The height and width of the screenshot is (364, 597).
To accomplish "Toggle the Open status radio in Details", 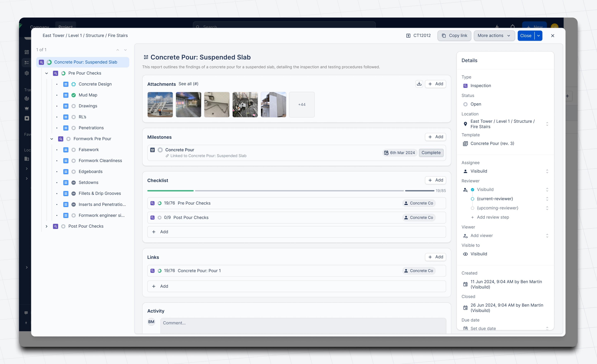I will pos(465,104).
